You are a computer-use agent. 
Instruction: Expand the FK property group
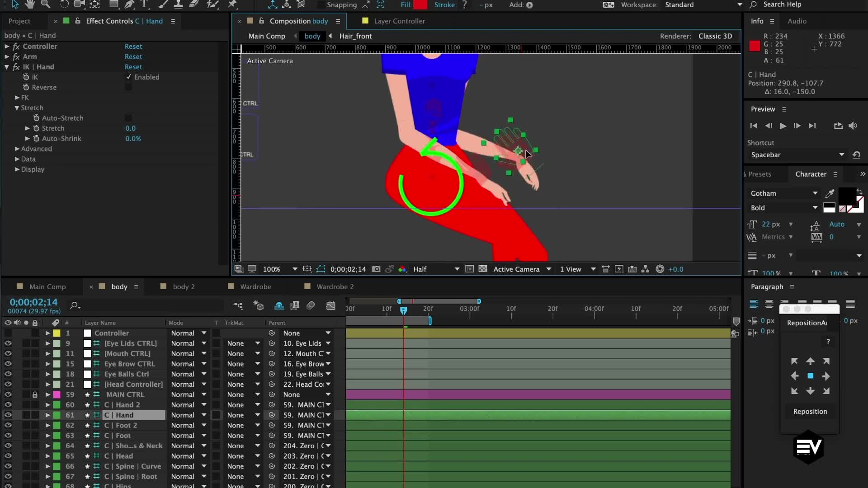coord(17,98)
